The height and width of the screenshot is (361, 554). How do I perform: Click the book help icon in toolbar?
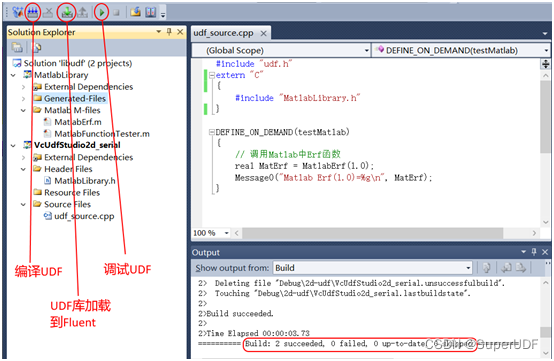pos(151,12)
